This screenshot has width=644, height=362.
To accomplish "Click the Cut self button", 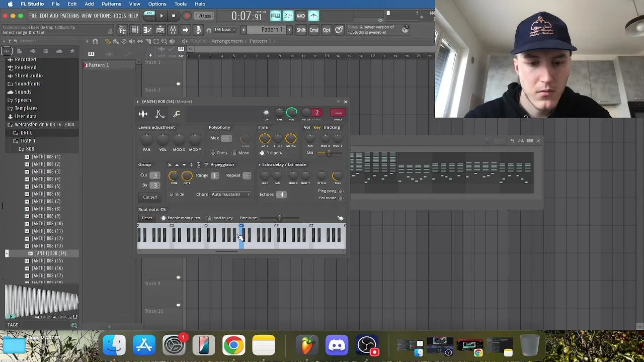I will click(x=150, y=197).
